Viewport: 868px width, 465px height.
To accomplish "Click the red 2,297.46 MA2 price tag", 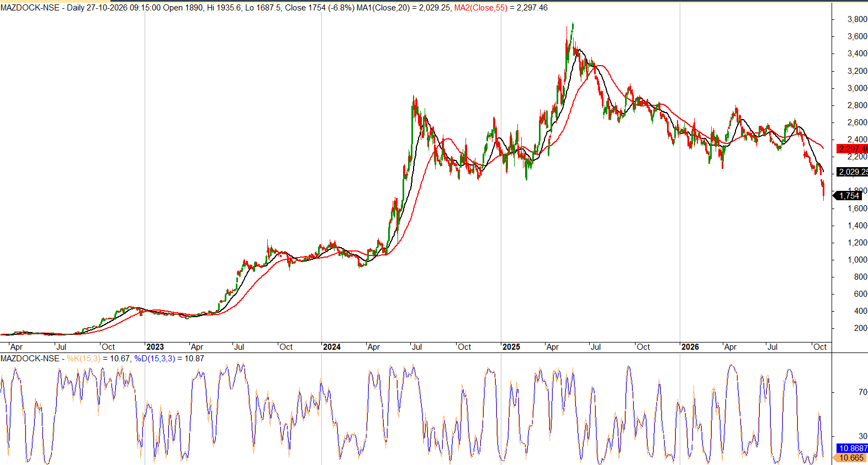I will point(853,149).
